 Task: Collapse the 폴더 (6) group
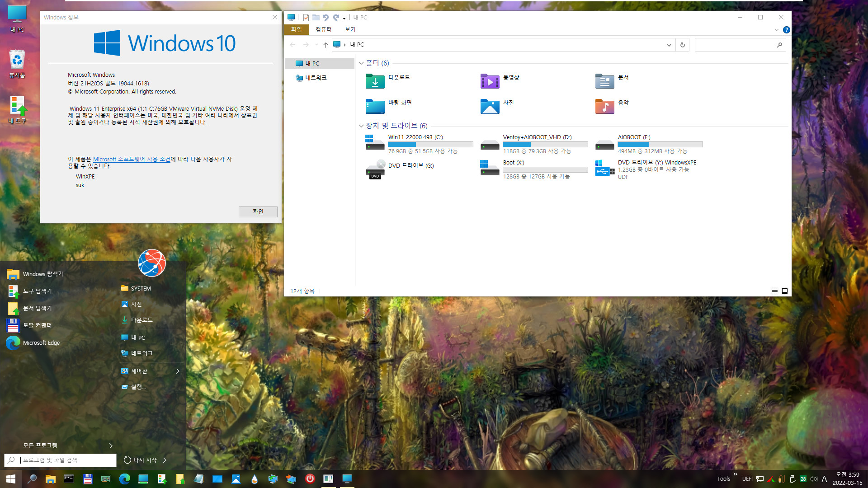point(361,63)
